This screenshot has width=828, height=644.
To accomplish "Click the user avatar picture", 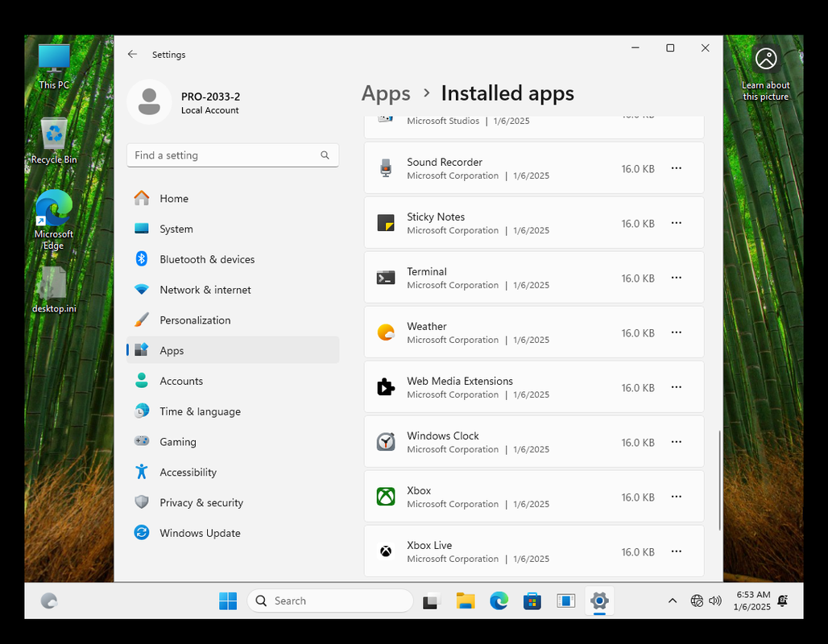I will pyautogui.click(x=150, y=102).
